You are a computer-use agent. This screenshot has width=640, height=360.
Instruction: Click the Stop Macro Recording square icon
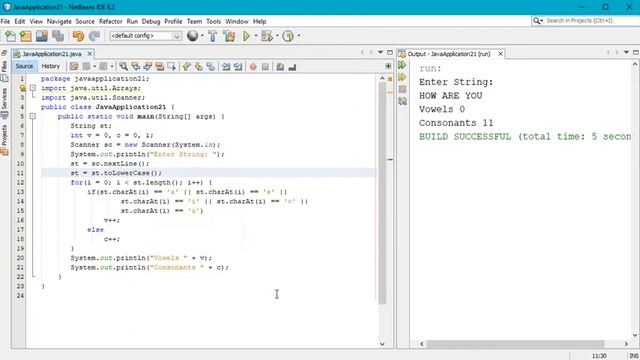pyautogui.click(x=265, y=67)
